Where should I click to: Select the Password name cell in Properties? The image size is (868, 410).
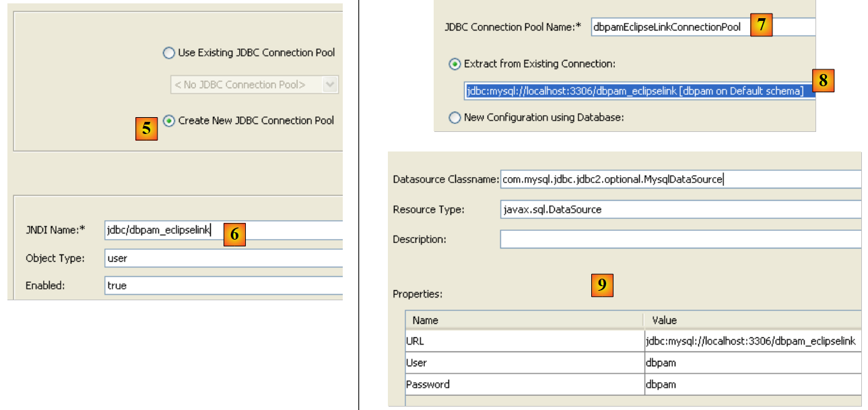pyautogui.click(x=524, y=384)
